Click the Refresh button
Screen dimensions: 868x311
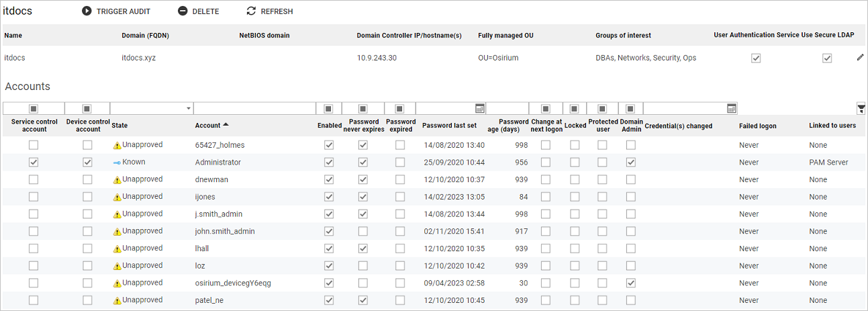tap(269, 11)
